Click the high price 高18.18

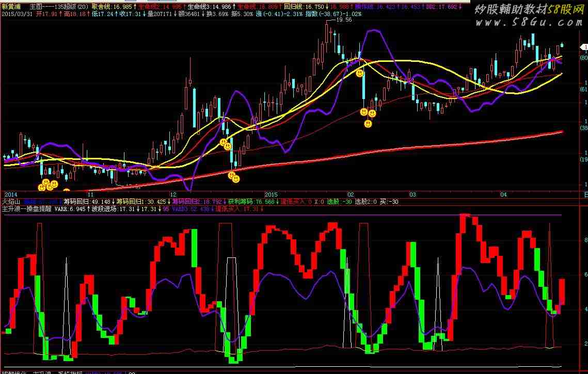[x=75, y=14]
